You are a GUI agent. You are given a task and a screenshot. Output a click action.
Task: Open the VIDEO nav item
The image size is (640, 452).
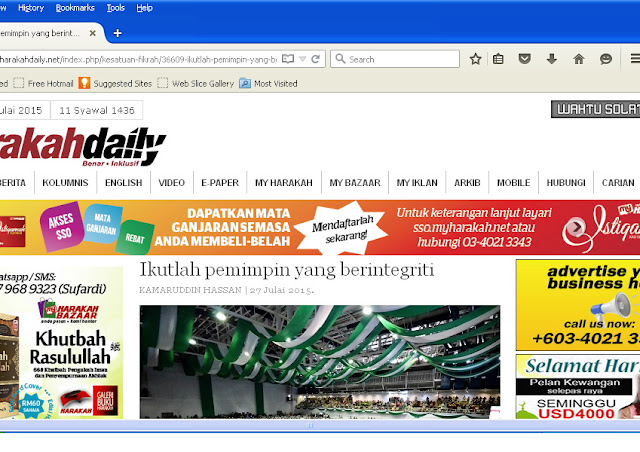pyautogui.click(x=172, y=183)
